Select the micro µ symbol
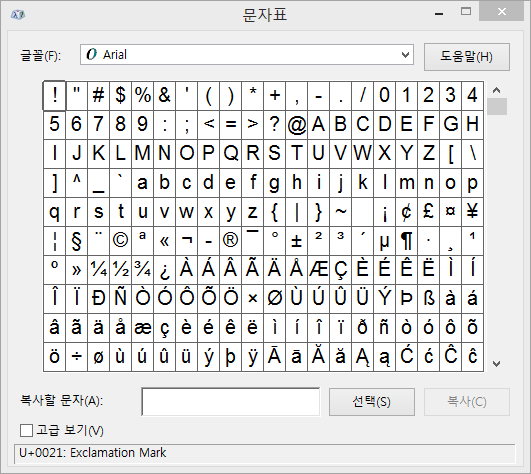The height and width of the screenshot is (474, 531). (x=384, y=241)
